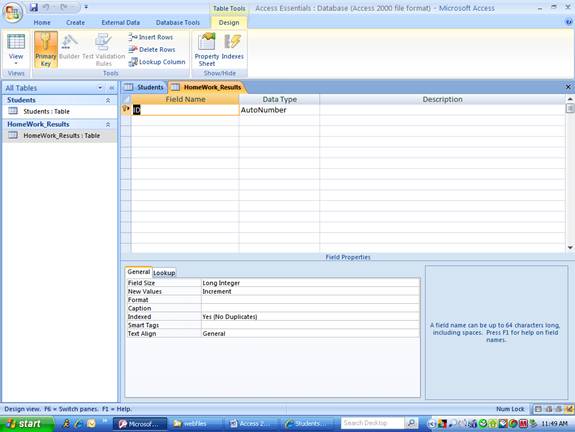Toggle the Primary Key button
Screen dimensions: 575x432
[x=46, y=50]
